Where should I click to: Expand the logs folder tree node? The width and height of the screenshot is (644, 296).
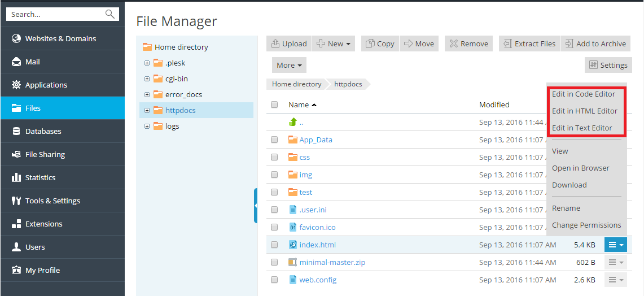[147, 126]
